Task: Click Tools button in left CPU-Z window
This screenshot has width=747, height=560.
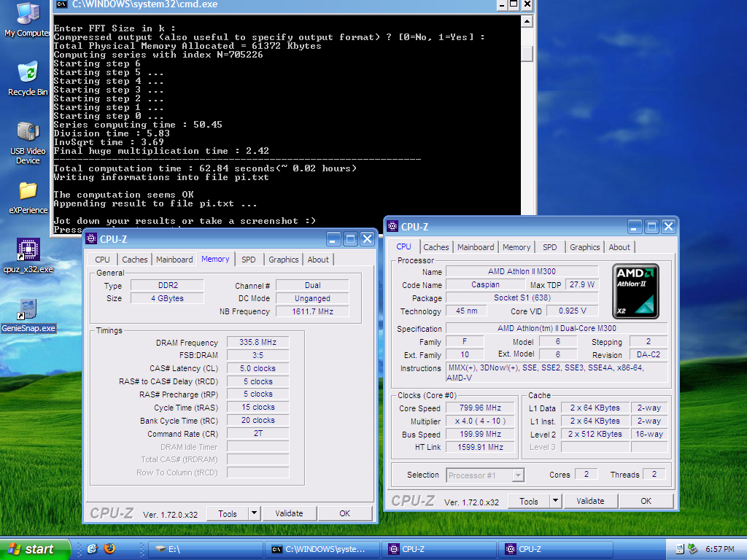Action: pyautogui.click(x=228, y=514)
